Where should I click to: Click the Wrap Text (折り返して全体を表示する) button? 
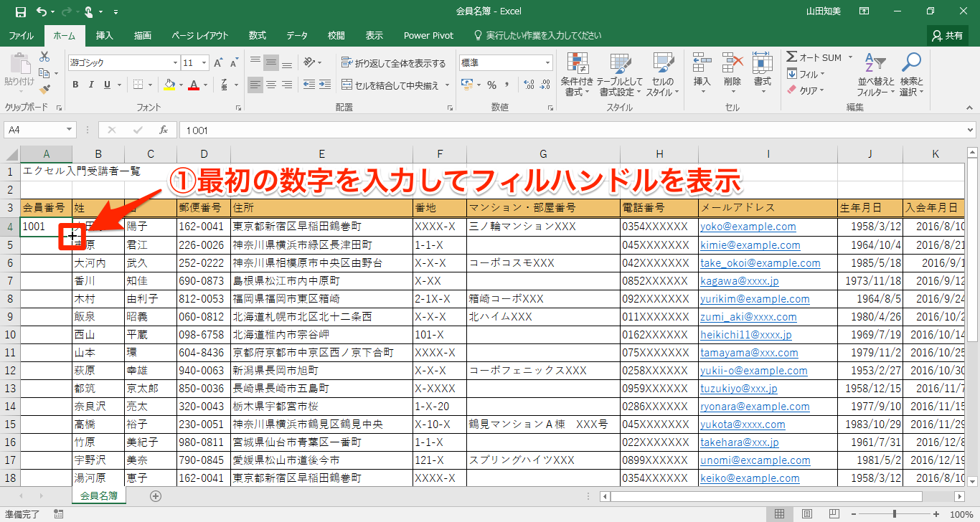click(393, 63)
